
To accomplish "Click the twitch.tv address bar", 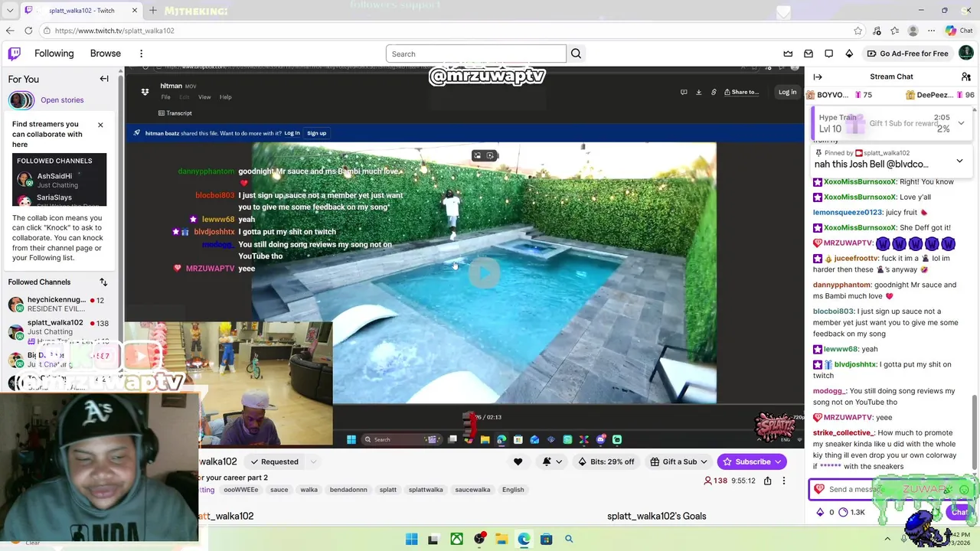I will [x=444, y=31].
